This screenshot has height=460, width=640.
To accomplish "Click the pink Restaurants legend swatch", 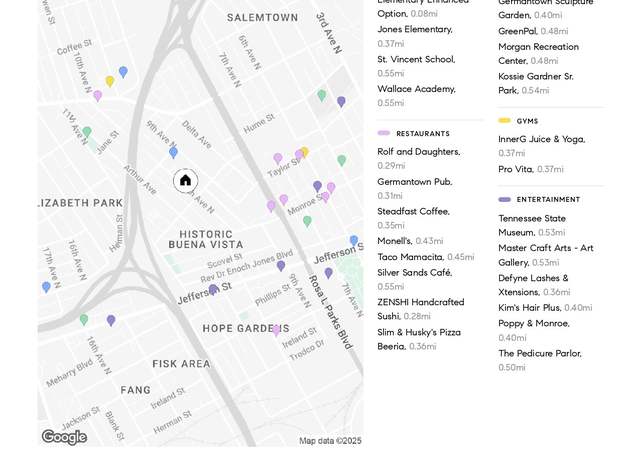I will pyautogui.click(x=384, y=133).
